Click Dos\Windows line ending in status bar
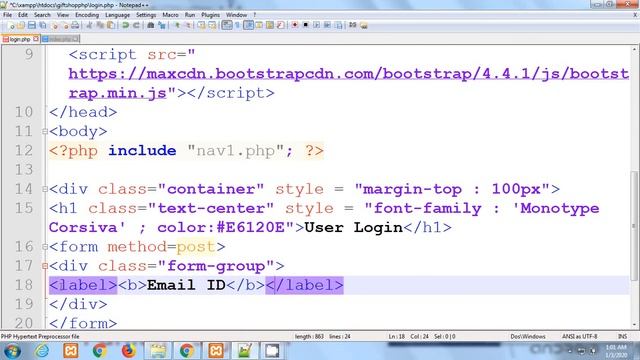 (528, 336)
